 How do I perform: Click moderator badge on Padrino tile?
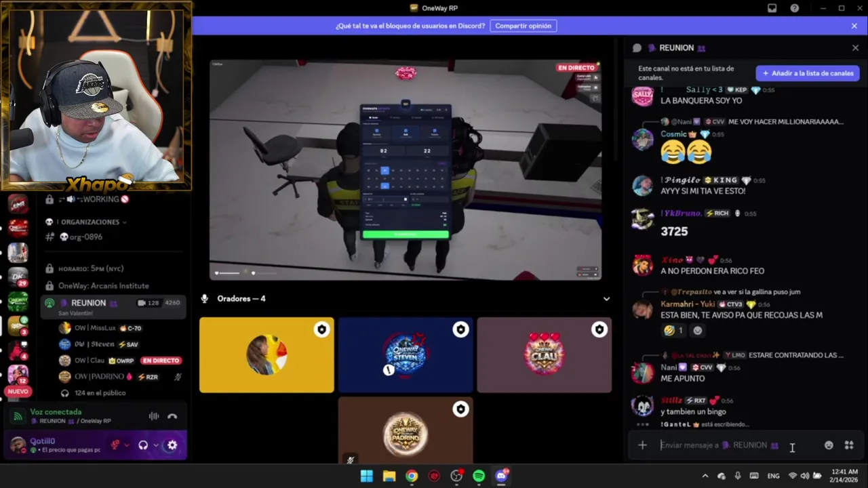pos(460,409)
